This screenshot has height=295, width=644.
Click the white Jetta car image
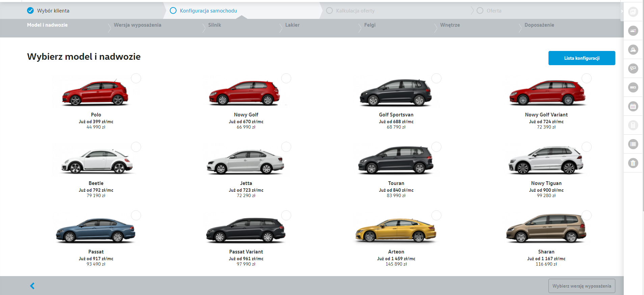coord(245,162)
